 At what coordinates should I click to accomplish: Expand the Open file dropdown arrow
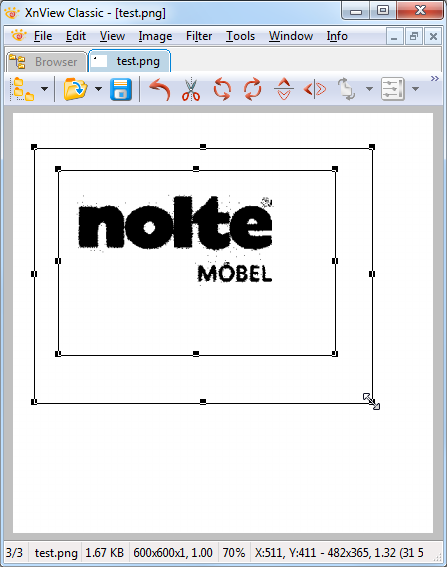98,89
